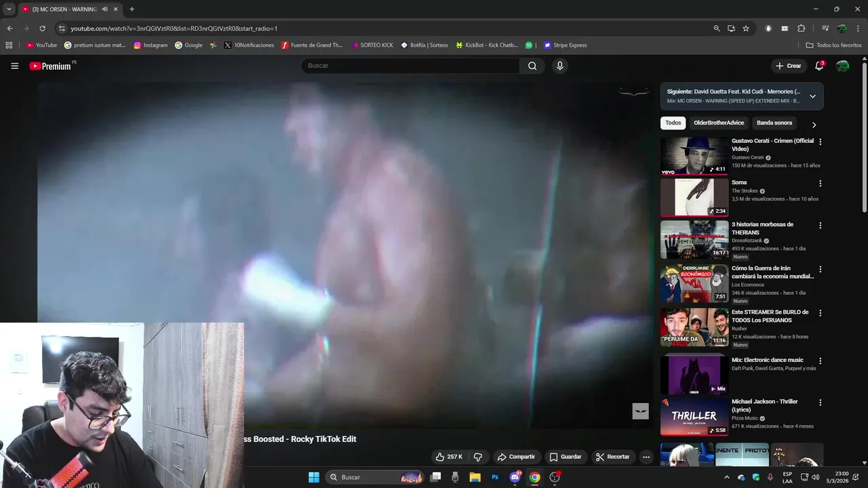Screen dimensions: 868x488
Task: Open File Explorer from the taskbar
Action: pos(475,477)
